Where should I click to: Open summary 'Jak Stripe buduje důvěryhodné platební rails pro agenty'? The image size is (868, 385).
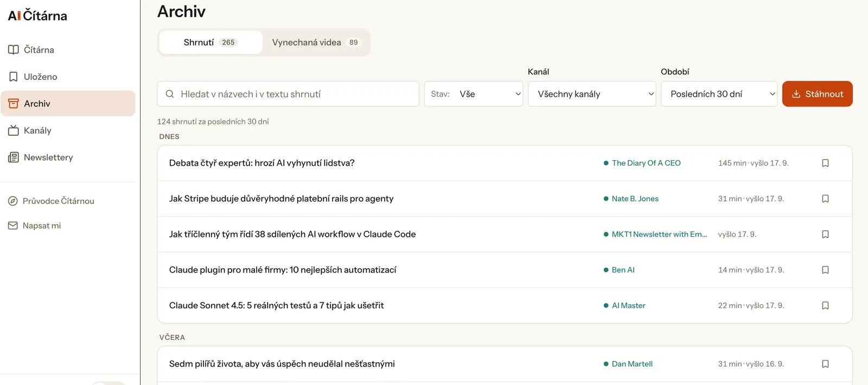coord(282,199)
